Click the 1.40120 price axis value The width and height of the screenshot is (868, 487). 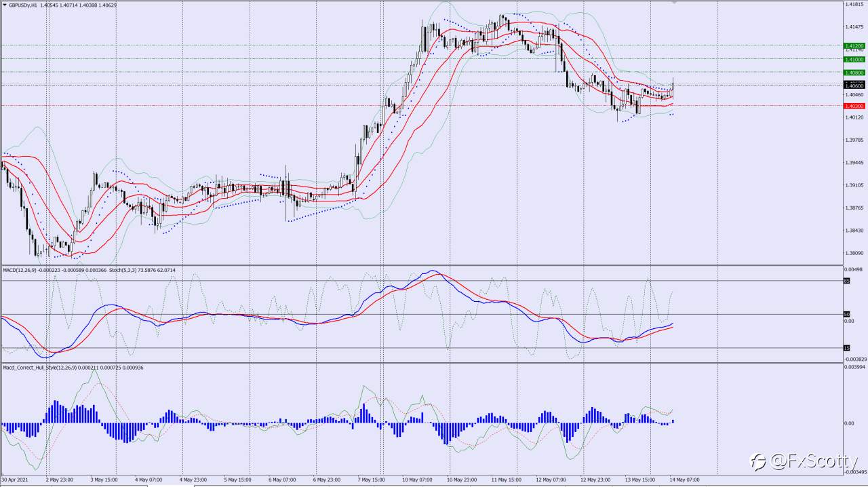(x=853, y=117)
